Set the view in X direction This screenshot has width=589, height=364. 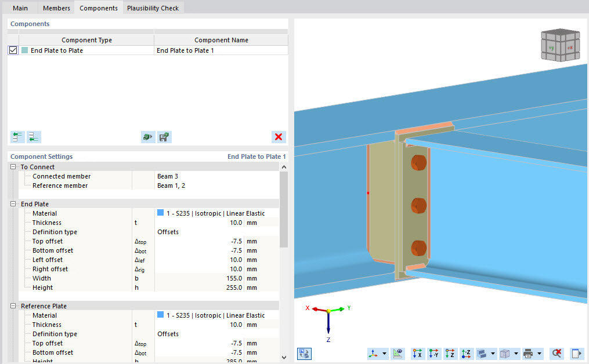417,354
